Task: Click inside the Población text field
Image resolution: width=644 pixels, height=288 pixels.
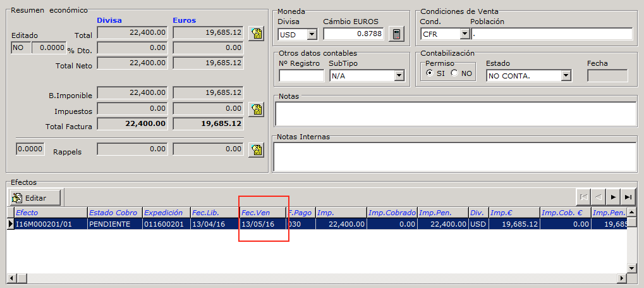Action: 551,34
